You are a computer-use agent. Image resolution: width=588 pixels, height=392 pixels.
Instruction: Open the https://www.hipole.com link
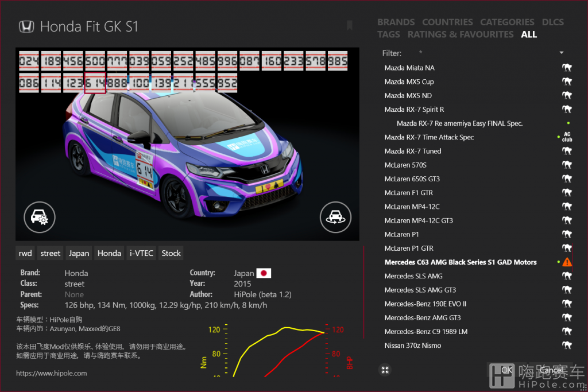[x=51, y=373]
